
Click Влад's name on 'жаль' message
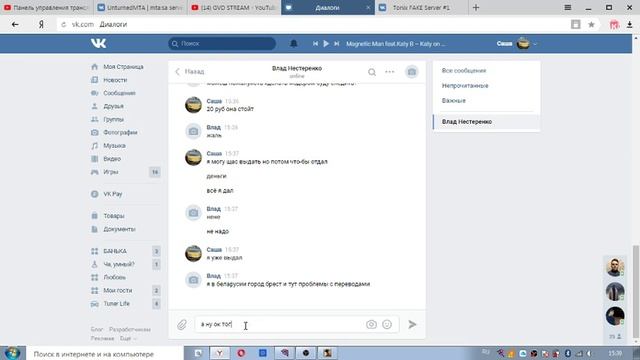pos(213,127)
